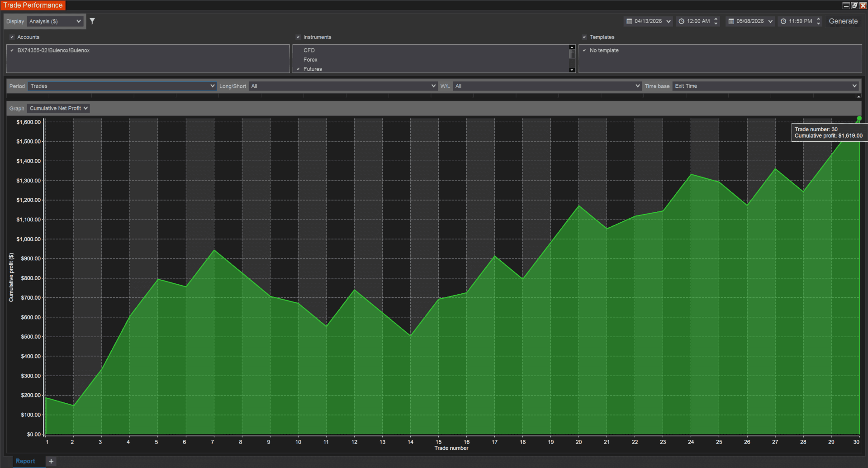Screen dimensions: 868x468
Task: Adjust the 11:59 PM end time stepper
Action: coord(818,21)
